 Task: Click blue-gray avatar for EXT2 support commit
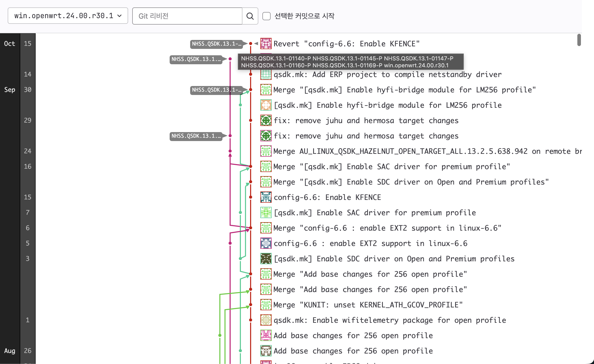click(x=266, y=243)
